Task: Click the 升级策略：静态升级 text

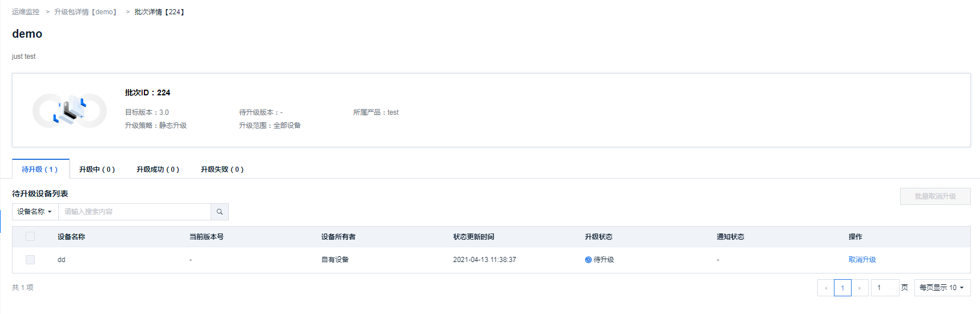Action: coord(156,126)
